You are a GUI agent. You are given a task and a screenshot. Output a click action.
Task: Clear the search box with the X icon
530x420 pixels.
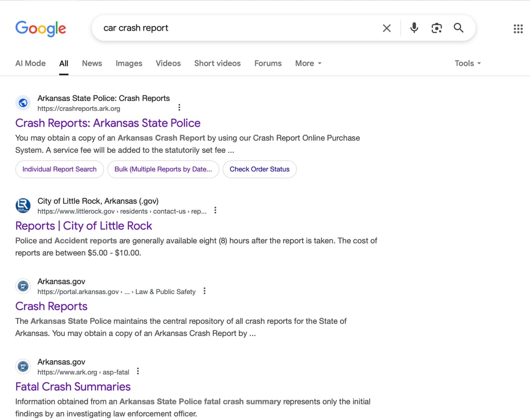pos(387,28)
